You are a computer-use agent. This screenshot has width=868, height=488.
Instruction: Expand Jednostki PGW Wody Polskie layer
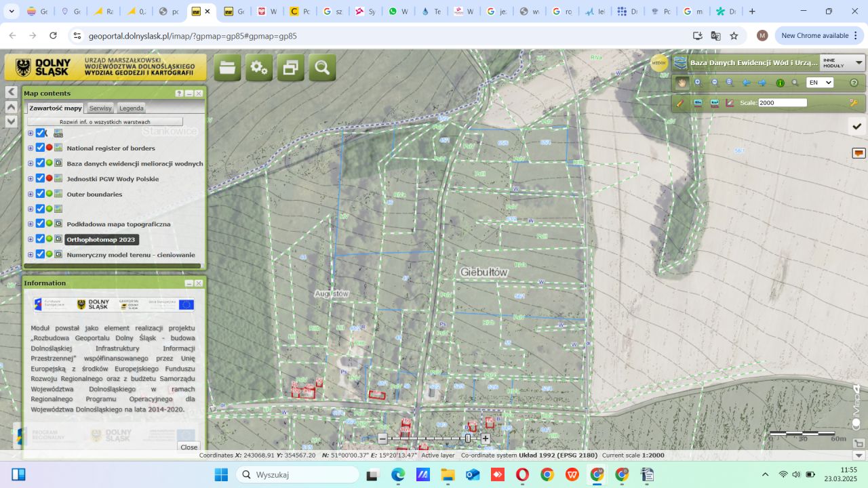click(31, 179)
